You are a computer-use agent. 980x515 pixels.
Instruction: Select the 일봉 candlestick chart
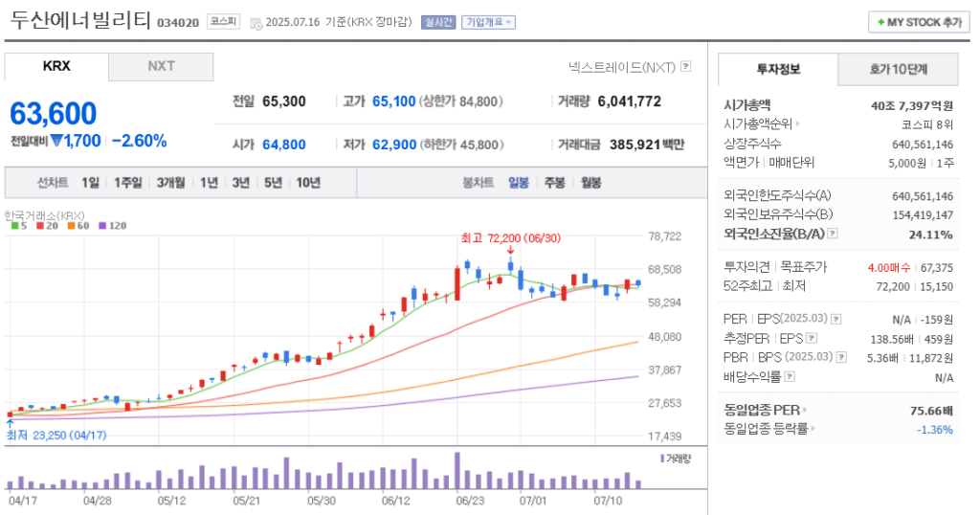518,183
